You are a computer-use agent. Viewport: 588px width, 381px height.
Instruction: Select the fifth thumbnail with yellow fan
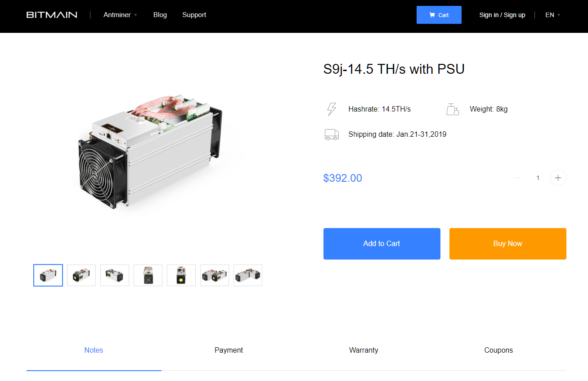pyautogui.click(x=181, y=275)
